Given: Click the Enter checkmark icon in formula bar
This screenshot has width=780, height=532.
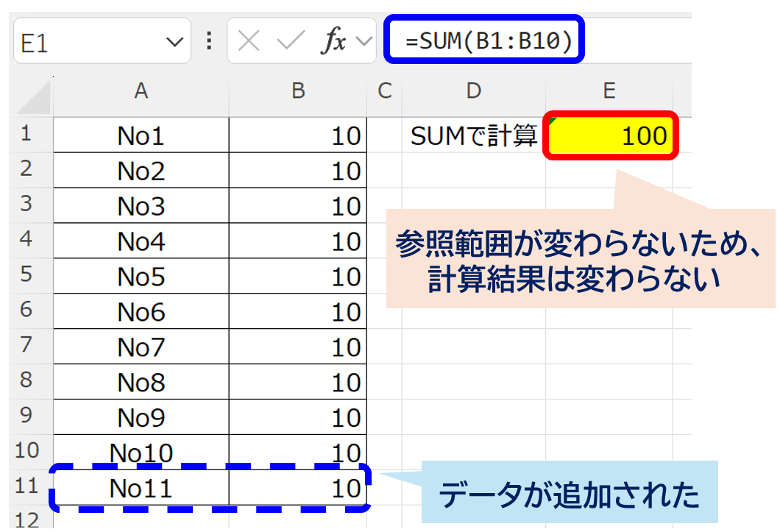Looking at the screenshot, I should tap(290, 42).
